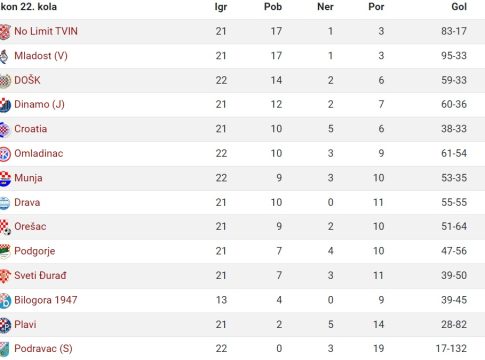The height and width of the screenshot is (360, 485).
Task: Click the DOŠK club crest icon
Action: click(5, 81)
